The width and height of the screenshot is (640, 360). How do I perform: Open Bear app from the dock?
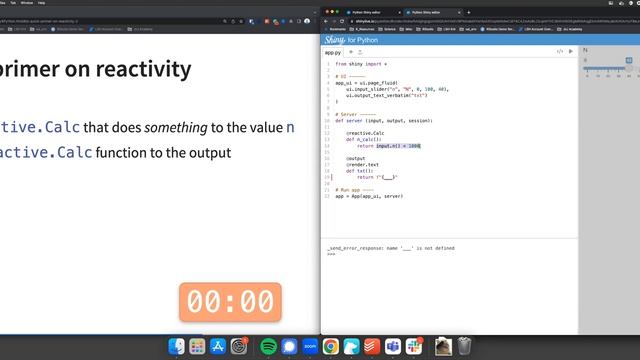(351, 347)
